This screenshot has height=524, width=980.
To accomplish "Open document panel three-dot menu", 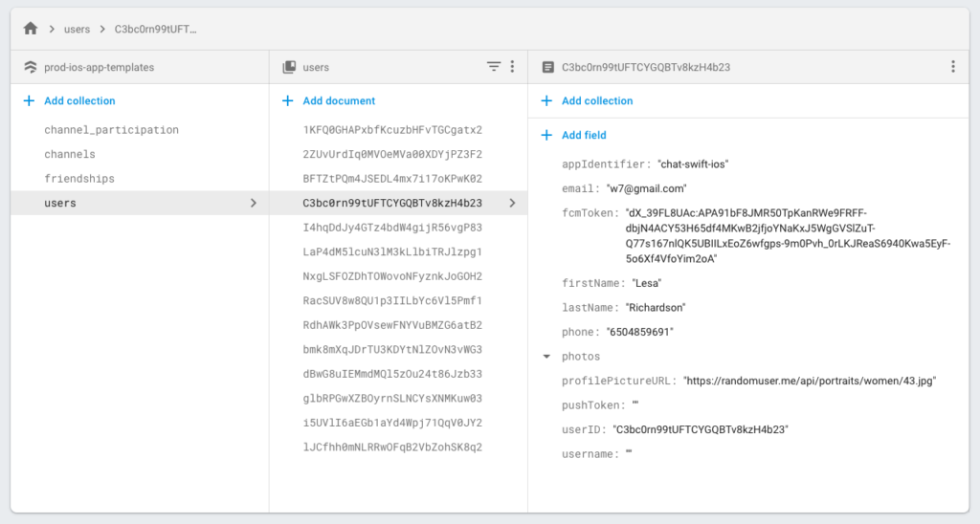I will pos(952,67).
